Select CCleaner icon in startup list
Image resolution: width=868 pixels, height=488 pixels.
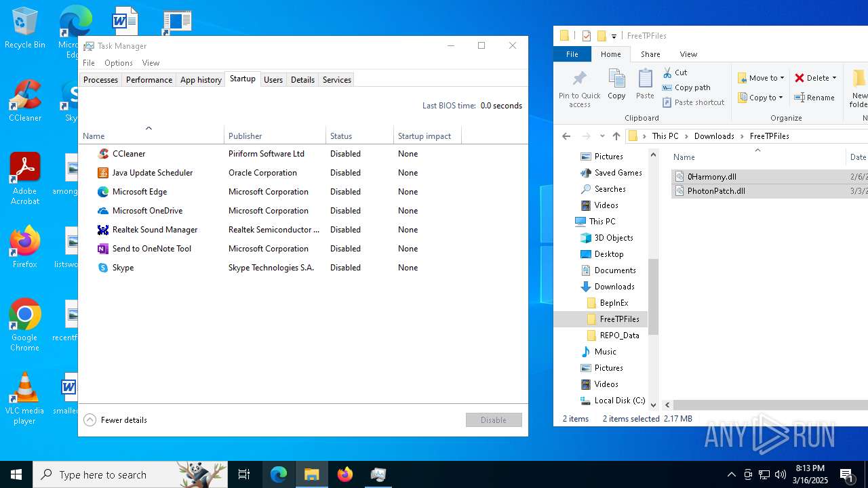(x=103, y=154)
